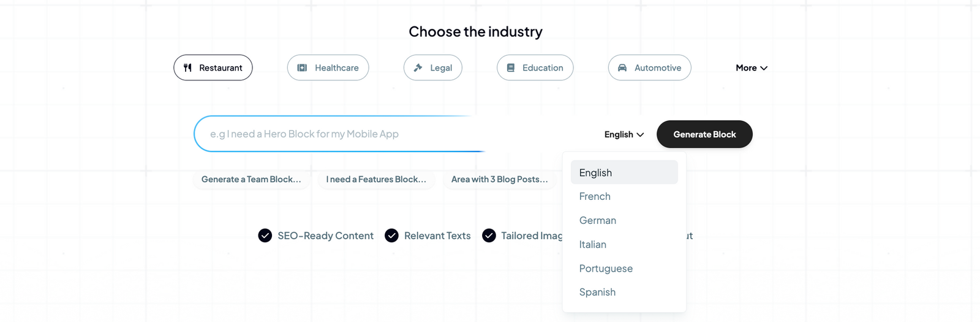This screenshot has width=980, height=322.
Task: Use the 'Area with 3 Blog Posts' suggestion
Action: click(500, 179)
